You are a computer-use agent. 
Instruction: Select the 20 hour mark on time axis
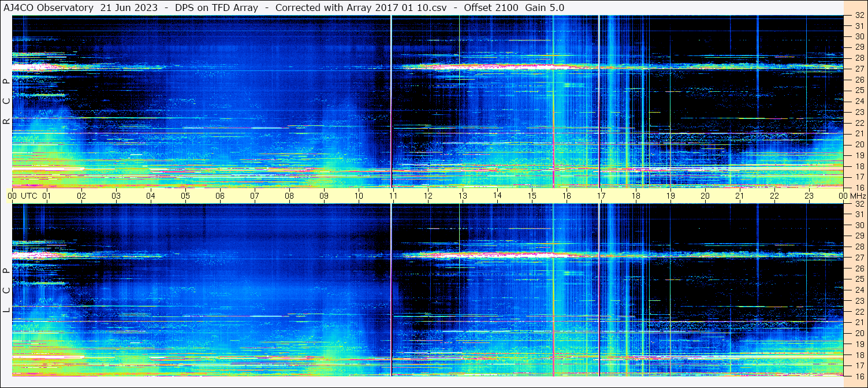pos(705,196)
